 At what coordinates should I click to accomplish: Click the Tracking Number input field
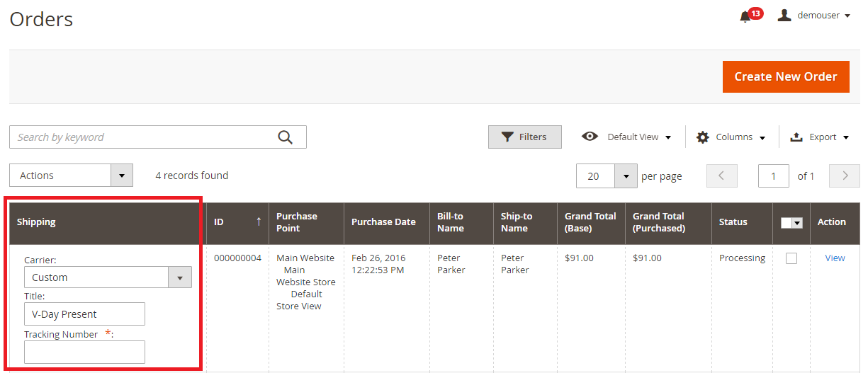pyautogui.click(x=84, y=352)
